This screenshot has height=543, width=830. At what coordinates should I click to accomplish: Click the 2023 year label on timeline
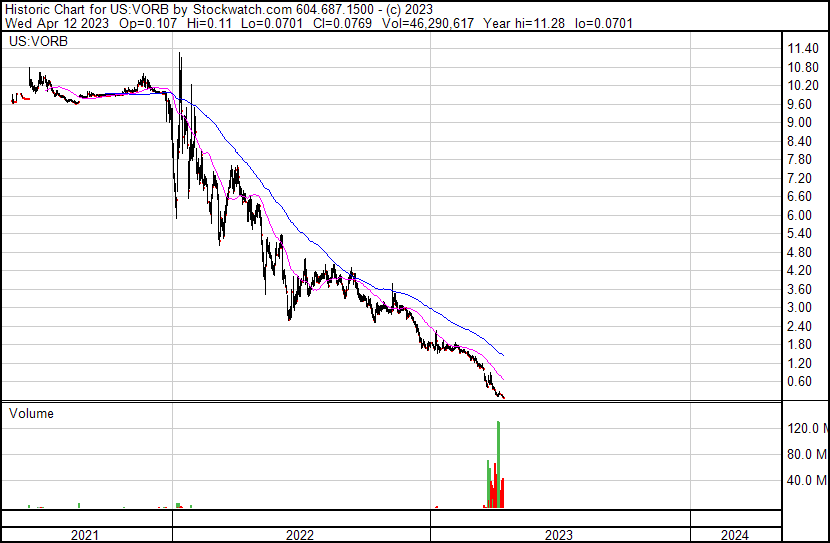[559, 535]
